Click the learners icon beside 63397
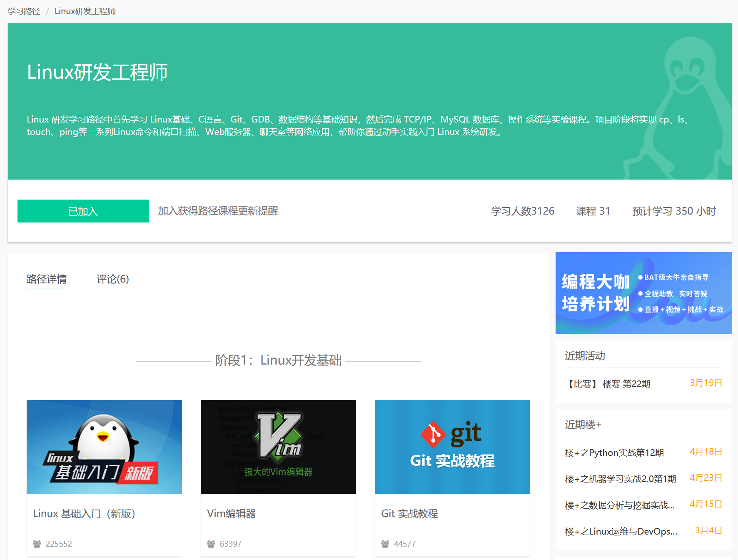This screenshot has height=560, width=738. pos(211,544)
